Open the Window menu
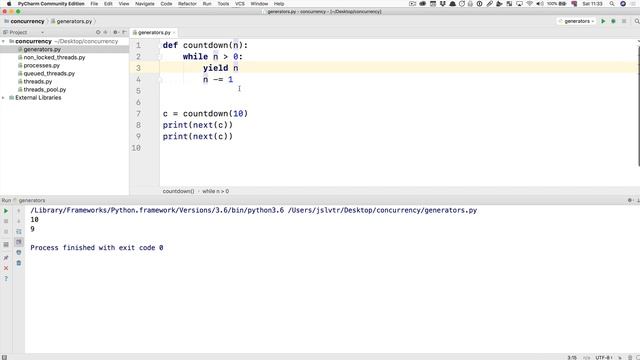640x360 pixels. click(259, 4)
